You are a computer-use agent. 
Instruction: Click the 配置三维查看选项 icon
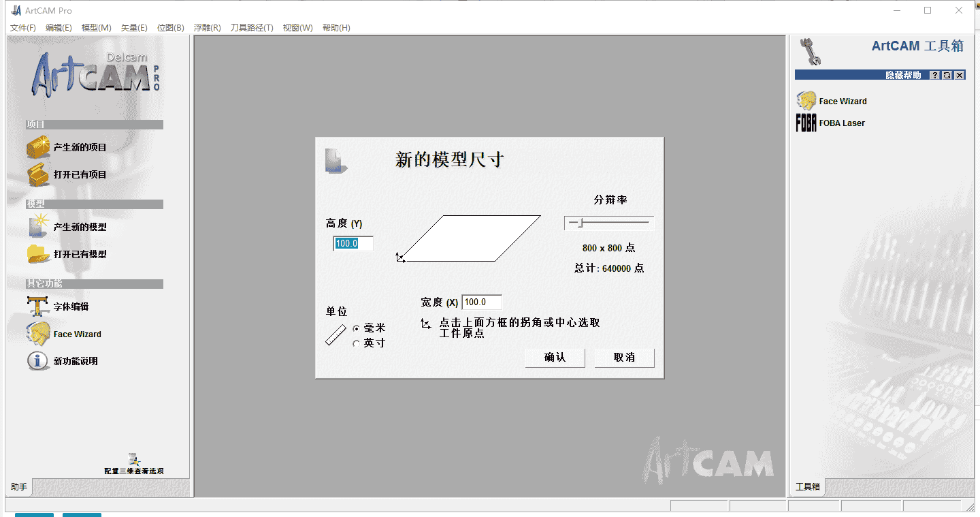(133, 459)
